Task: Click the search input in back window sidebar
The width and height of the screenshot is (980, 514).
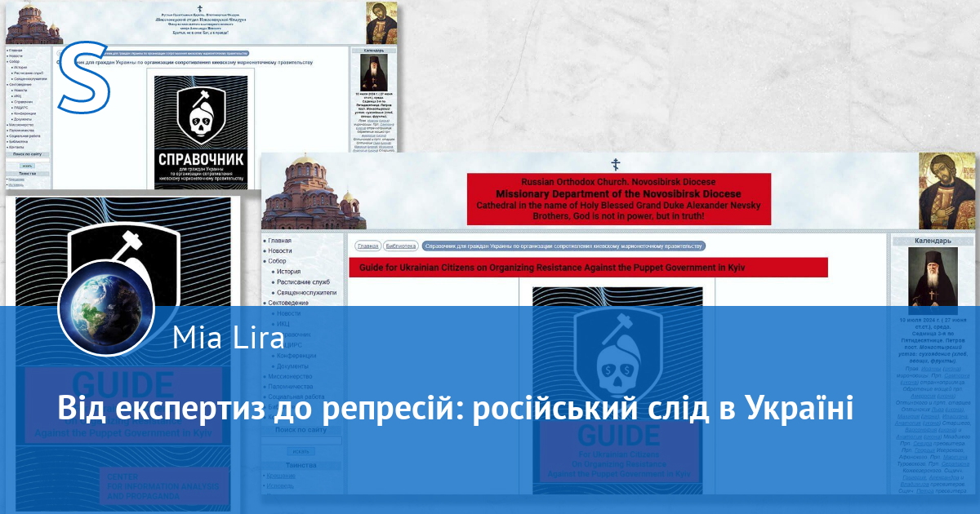Action: pos(29,160)
